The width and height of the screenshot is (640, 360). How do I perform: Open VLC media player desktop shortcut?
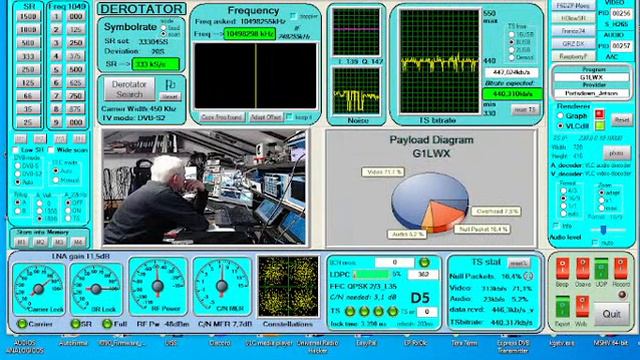click(x=269, y=343)
